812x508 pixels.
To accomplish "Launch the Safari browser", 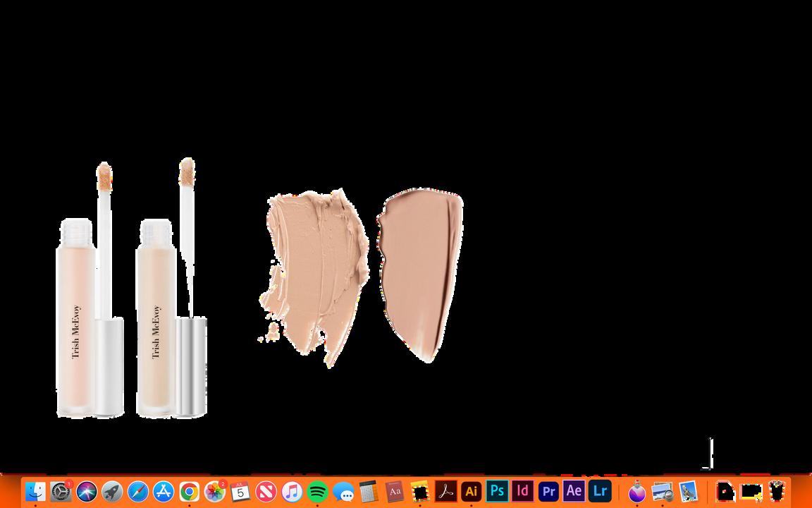I will pyautogui.click(x=137, y=491).
